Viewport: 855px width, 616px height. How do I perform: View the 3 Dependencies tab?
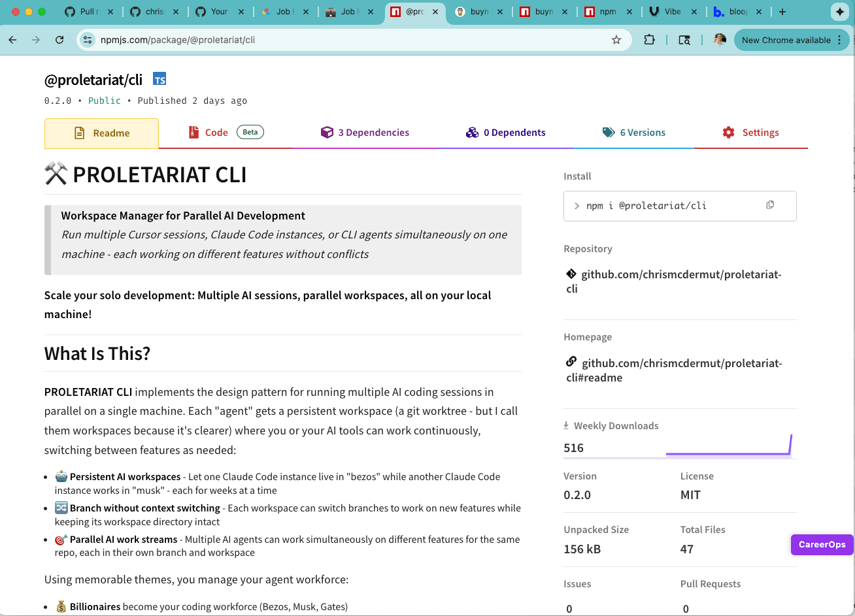pos(365,133)
